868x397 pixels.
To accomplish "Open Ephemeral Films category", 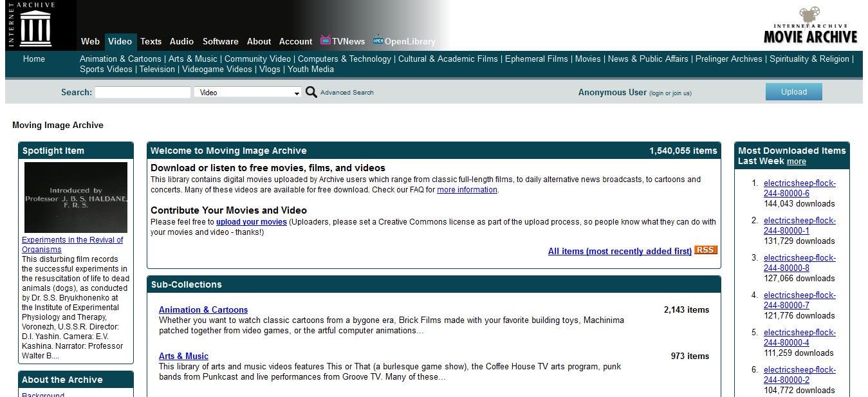I will coord(536,59).
